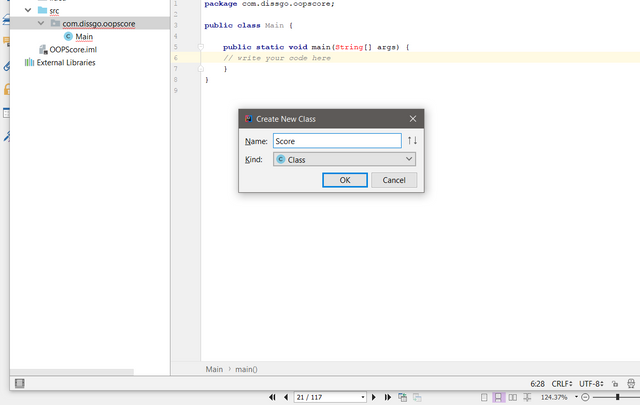Collapse the src folder chevron
Viewport: 640px width, 405px height.
(x=28, y=10)
